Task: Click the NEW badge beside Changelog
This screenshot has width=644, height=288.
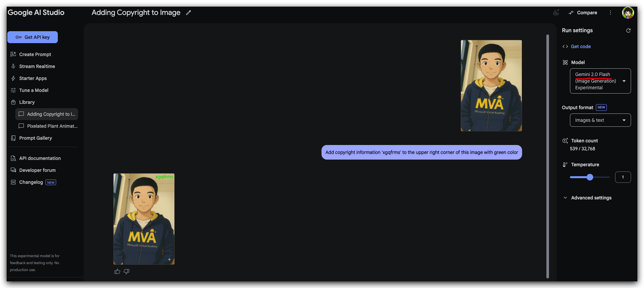Action: (51, 182)
